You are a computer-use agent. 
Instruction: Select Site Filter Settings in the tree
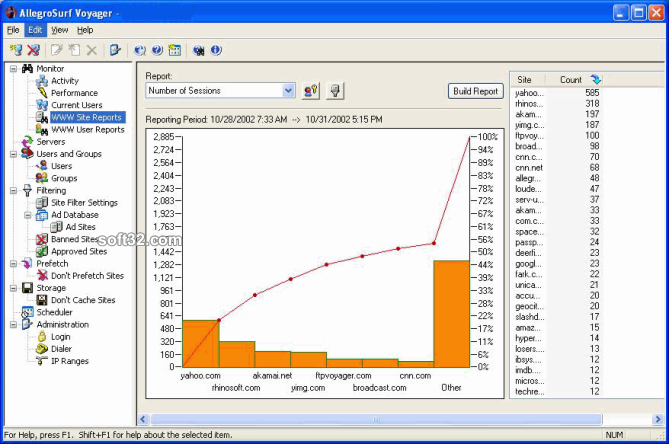[x=84, y=203]
